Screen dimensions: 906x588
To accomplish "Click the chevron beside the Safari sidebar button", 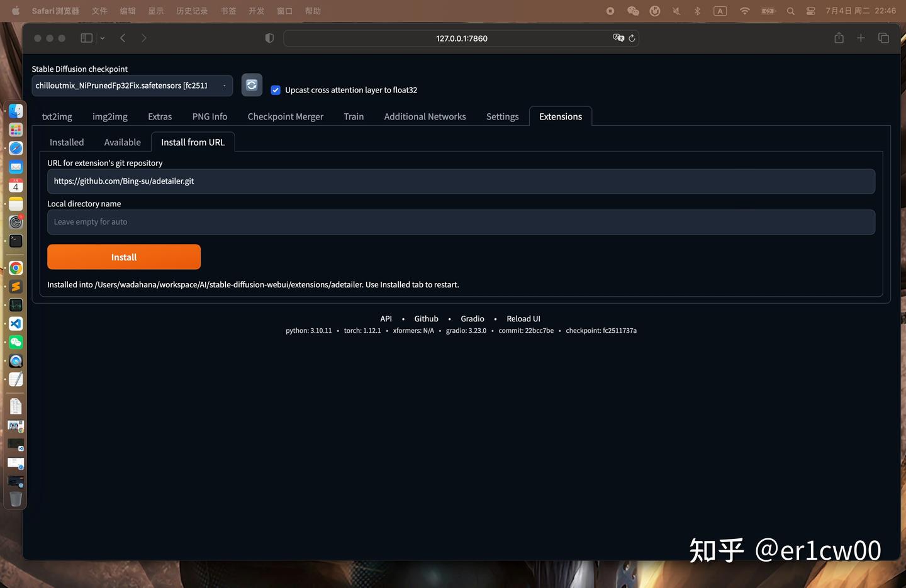I will click(x=102, y=38).
